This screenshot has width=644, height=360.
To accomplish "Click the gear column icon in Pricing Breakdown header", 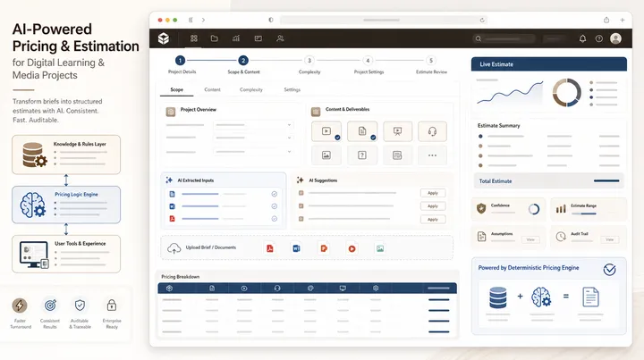I will click(376, 289).
